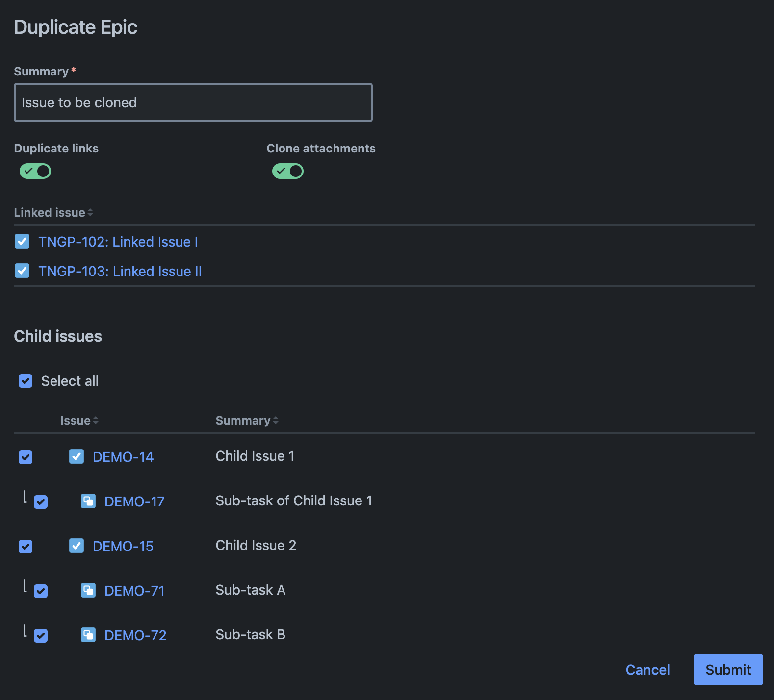This screenshot has width=774, height=700.
Task: Cancel the Duplicate Epic dialog
Action: point(647,670)
